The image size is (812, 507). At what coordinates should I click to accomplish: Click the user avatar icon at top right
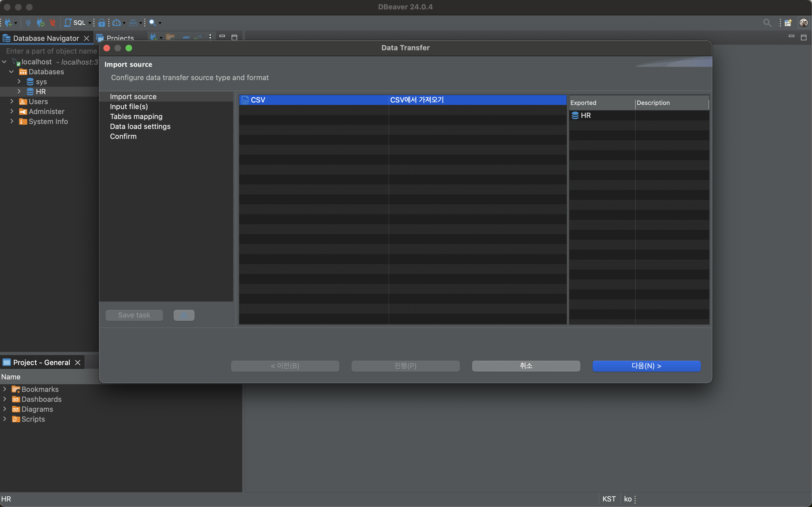point(804,23)
